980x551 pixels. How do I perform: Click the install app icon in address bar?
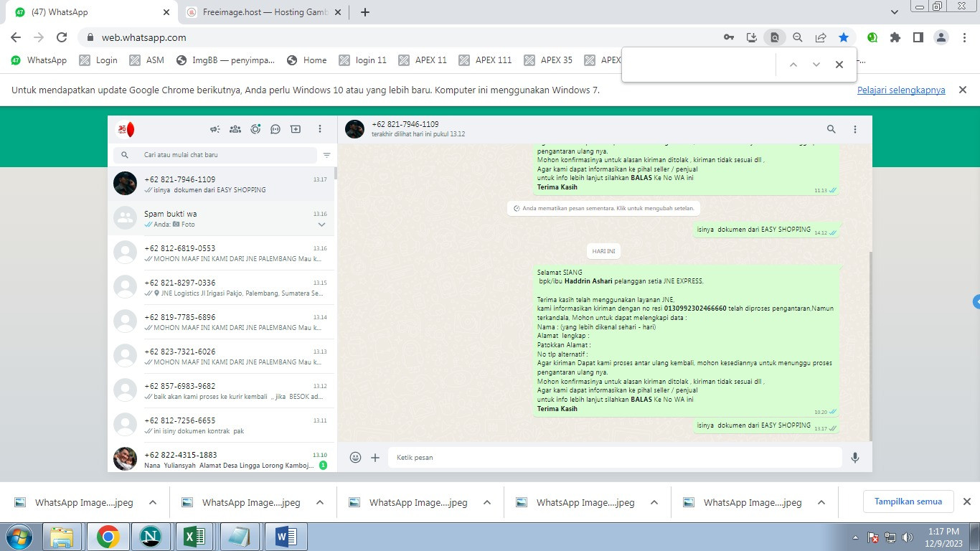click(x=752, y=37)
